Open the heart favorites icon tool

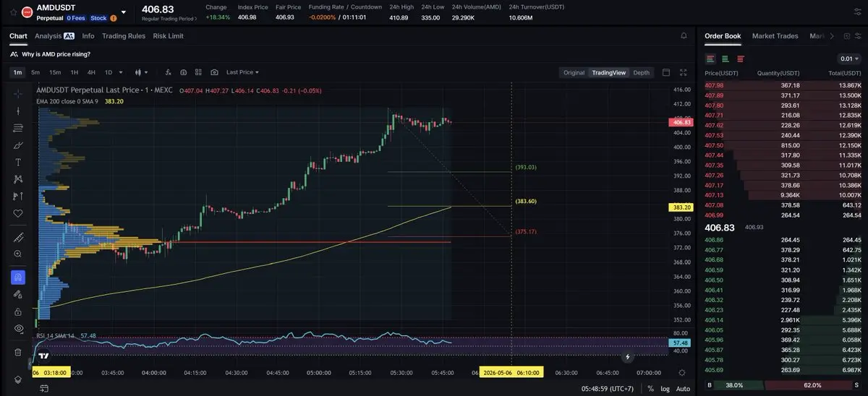point(18,213)
